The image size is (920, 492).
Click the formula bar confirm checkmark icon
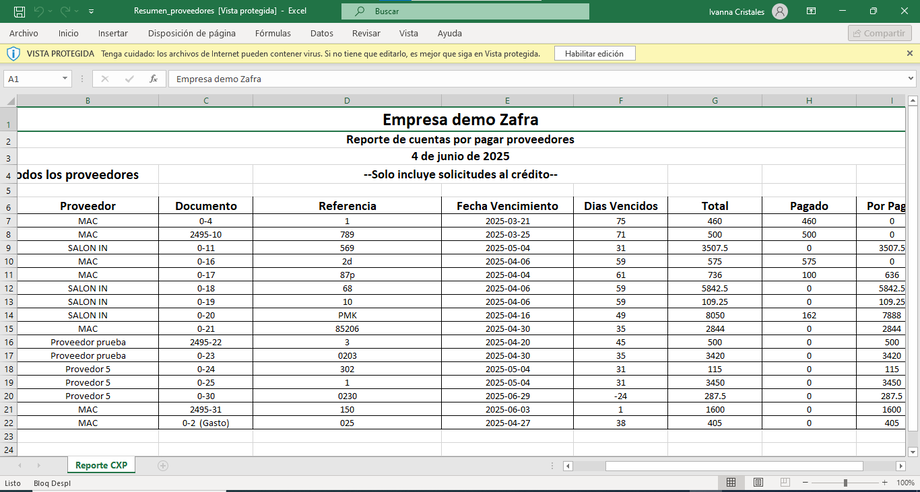tap(130, 79)
